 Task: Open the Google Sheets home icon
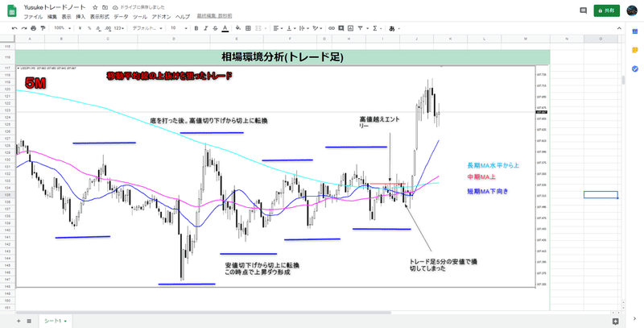coord(12,11)
